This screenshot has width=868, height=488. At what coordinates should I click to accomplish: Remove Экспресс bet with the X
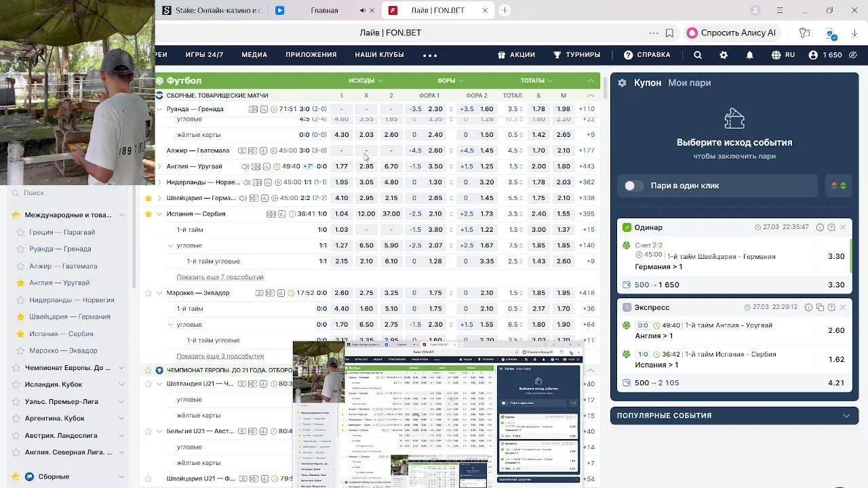click(843, 308)
